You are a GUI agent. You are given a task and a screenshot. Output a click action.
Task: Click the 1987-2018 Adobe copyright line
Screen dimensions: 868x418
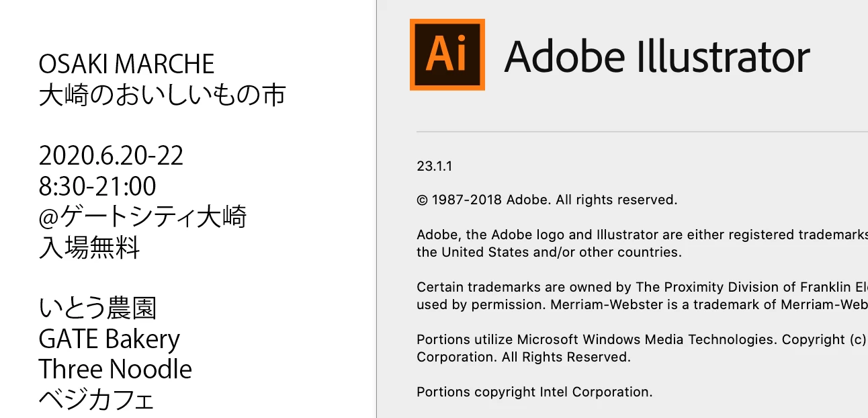coord(546,200)
